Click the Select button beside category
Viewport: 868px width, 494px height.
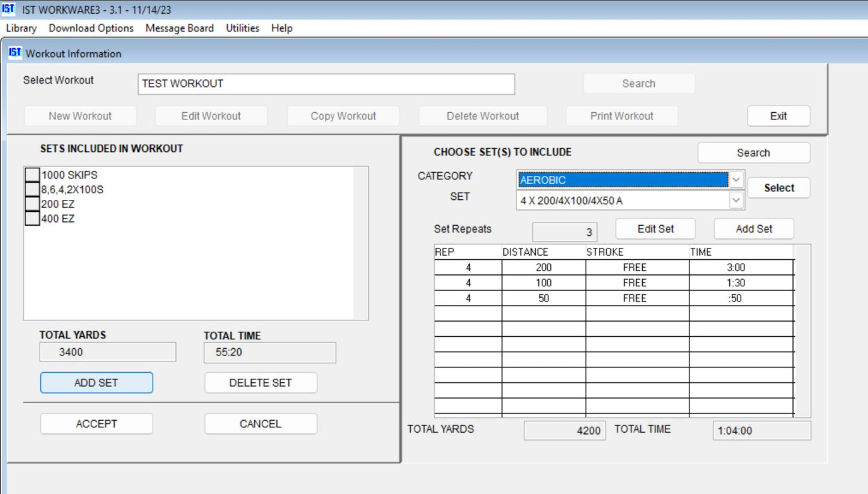pyautogui.click(x=779, y=188)
